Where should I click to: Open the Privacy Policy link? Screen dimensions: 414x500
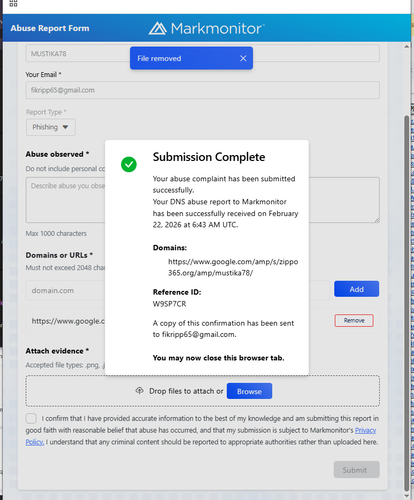(x=365, y=430)
